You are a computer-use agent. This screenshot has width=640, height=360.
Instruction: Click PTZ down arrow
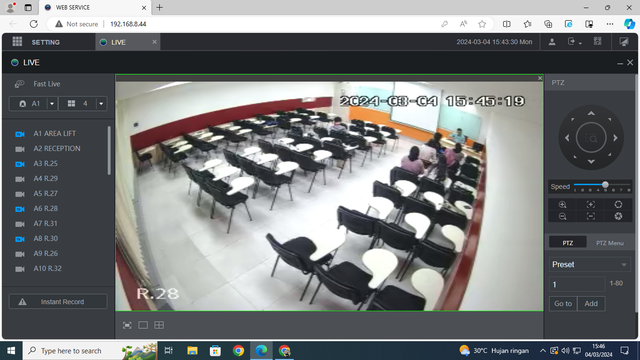coord(591,162)
